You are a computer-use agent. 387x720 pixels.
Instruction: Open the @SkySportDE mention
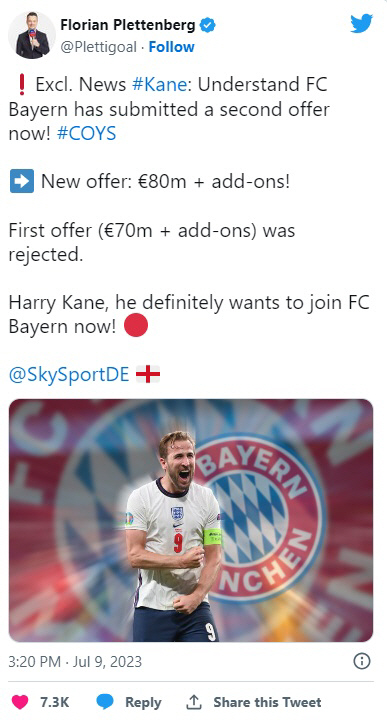(x=69, y=375)
